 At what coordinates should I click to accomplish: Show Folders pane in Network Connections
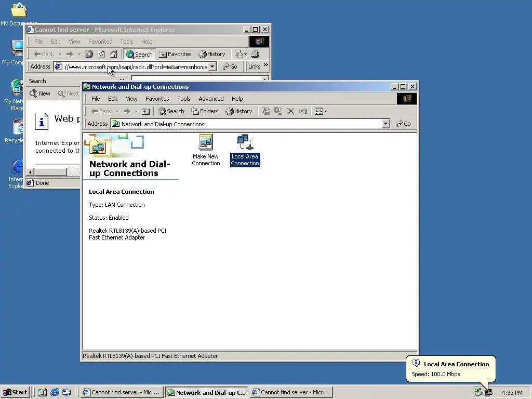(x=205, y=111)
